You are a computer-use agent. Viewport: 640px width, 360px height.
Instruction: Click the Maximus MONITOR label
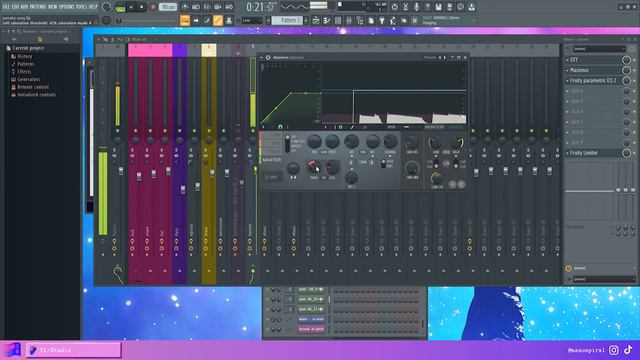pyautogui.click(x=434, y=127)
